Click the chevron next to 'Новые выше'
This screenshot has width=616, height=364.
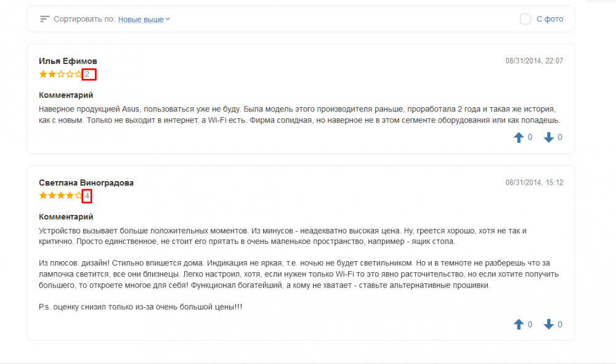point(168,19)
